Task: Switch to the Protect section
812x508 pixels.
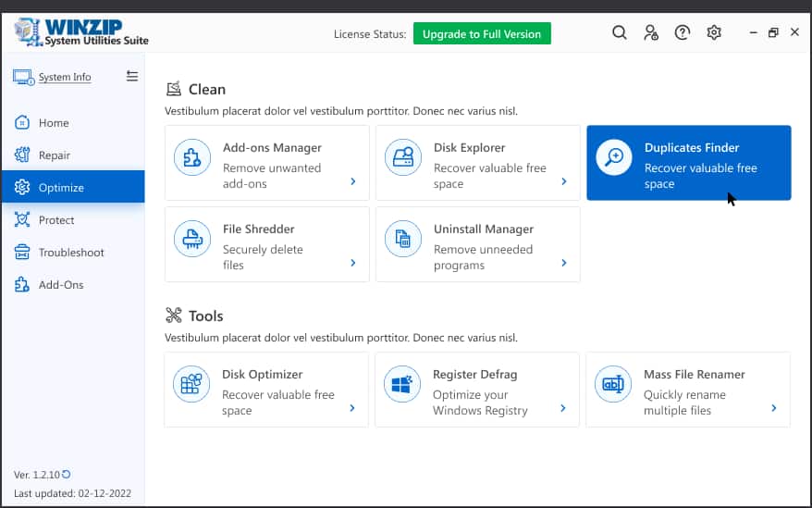Action: pyautogui.click(x=73, y=220)
